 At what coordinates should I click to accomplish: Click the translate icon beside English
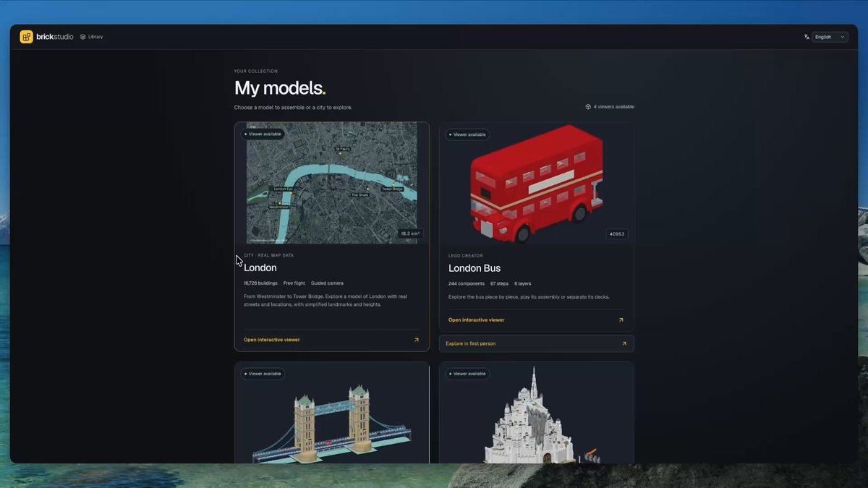(807, 37)
